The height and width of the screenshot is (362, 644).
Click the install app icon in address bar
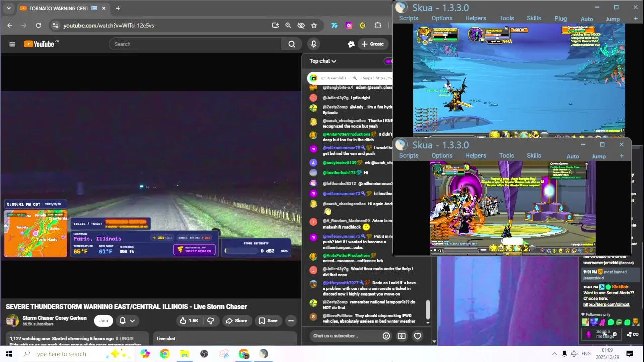pyautogui.click(x=275, y=25)
